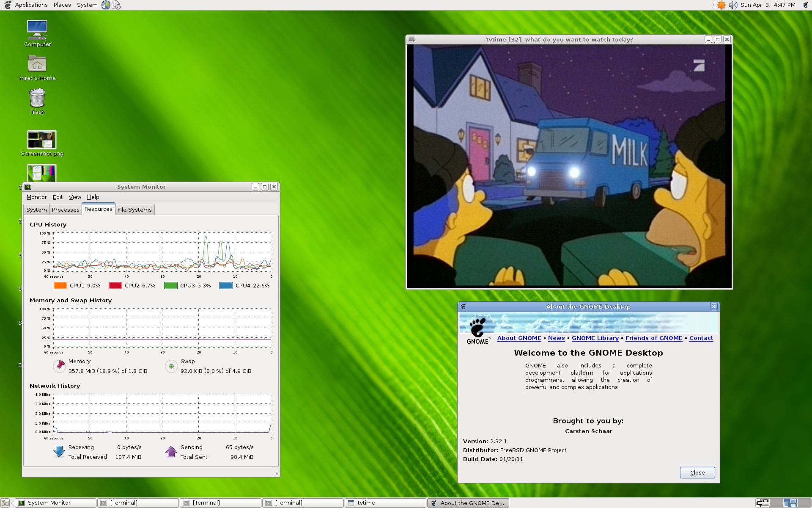
Task: Open the tvtime window menu icon
Action: coord(411,39)
